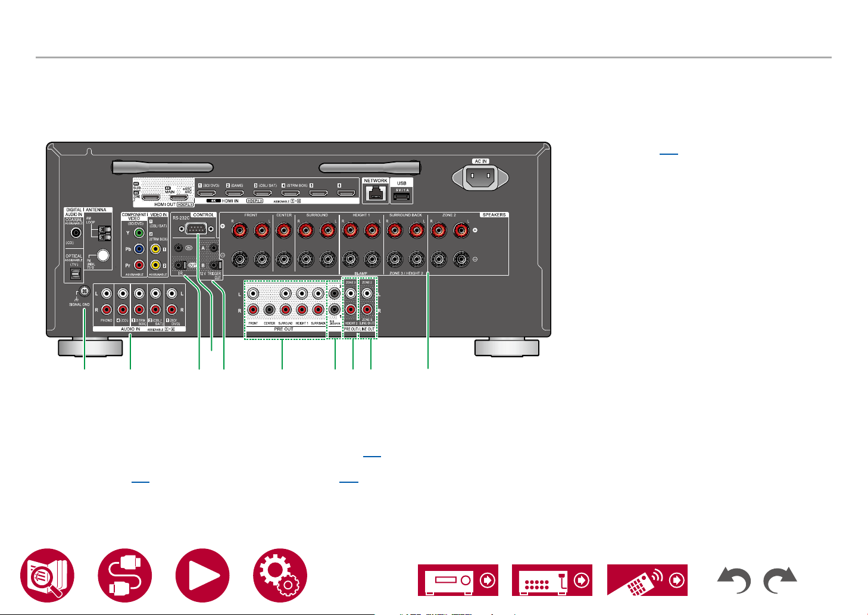Select HDMI IN 1 (BD/DVD) port
This screenshot has width=868, height=615.
pyautogui.click(x=207, y=193)
